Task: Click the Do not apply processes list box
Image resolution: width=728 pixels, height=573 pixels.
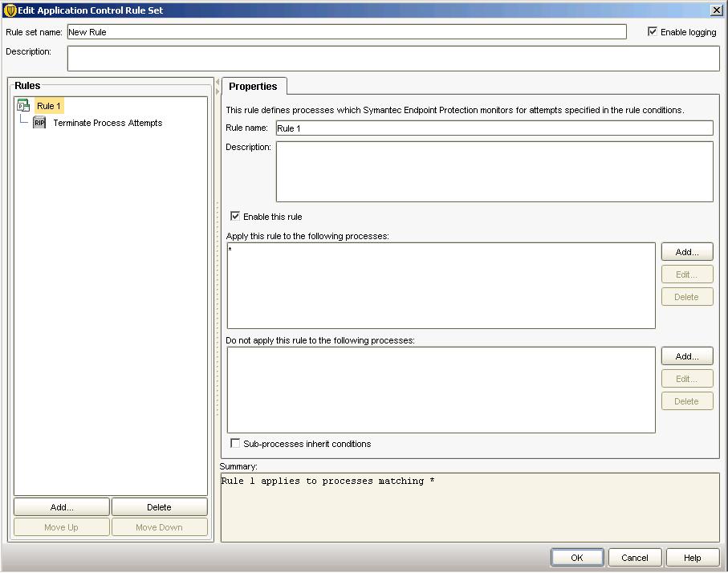Action: click(x=441, y=390)
